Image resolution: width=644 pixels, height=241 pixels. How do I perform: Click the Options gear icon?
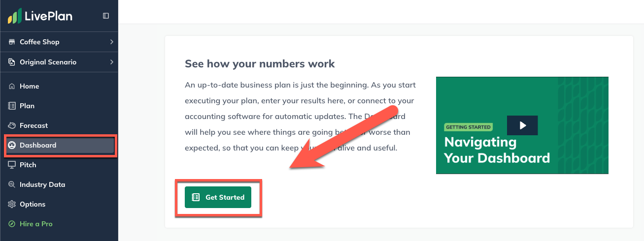click(12, 204)
